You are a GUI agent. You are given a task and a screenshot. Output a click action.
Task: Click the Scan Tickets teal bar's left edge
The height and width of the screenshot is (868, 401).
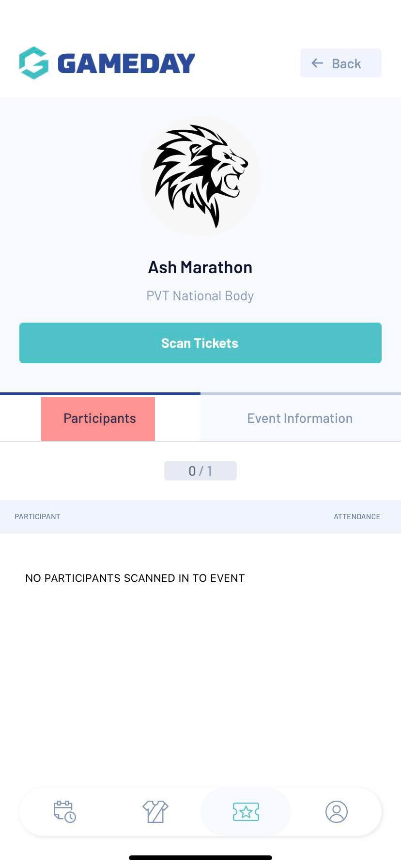tap(25, 343)
